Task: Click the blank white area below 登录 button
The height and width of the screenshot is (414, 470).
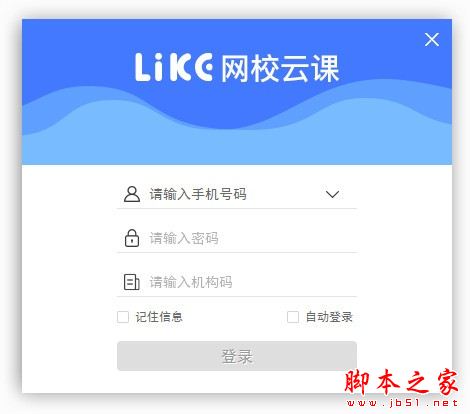Action: 200,382
